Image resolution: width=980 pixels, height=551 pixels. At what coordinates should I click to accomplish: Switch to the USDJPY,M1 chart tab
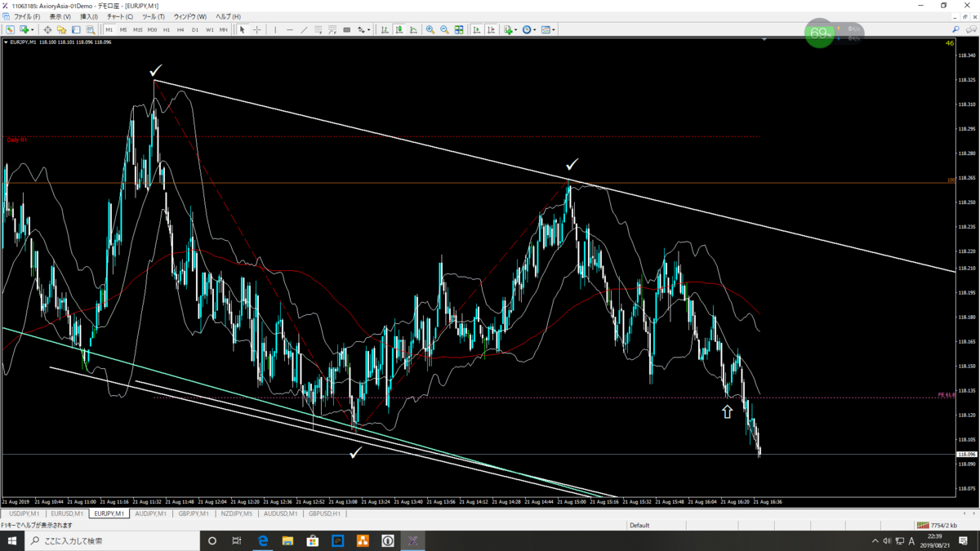24,514
